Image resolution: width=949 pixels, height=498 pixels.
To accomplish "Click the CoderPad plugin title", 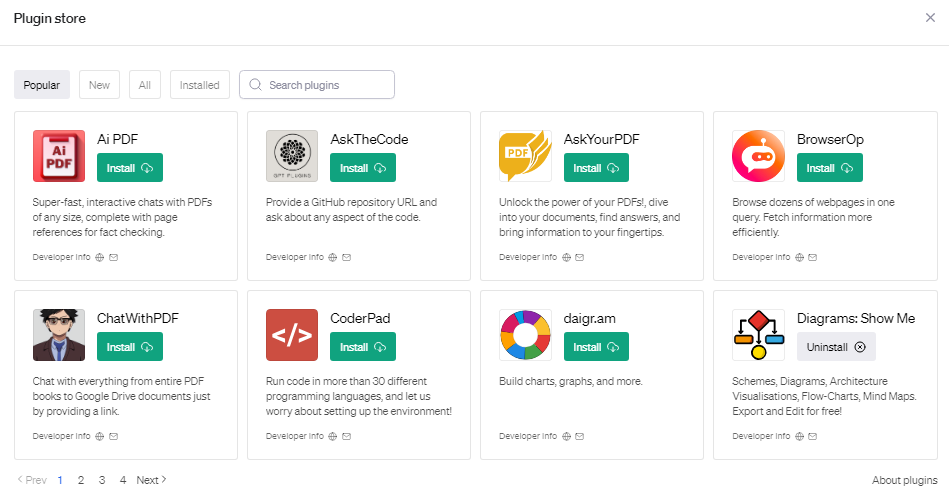I will (360, 318).
